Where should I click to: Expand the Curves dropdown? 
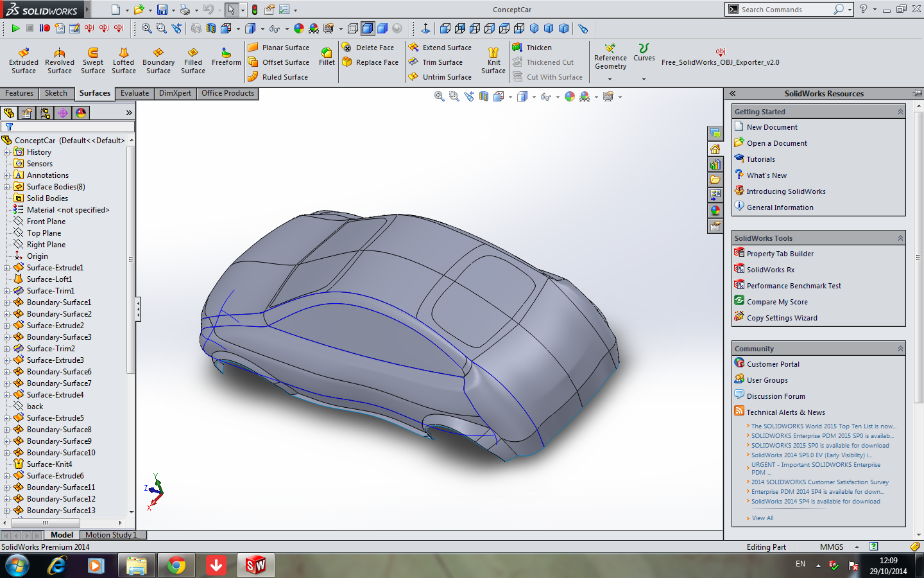(644, 80)
